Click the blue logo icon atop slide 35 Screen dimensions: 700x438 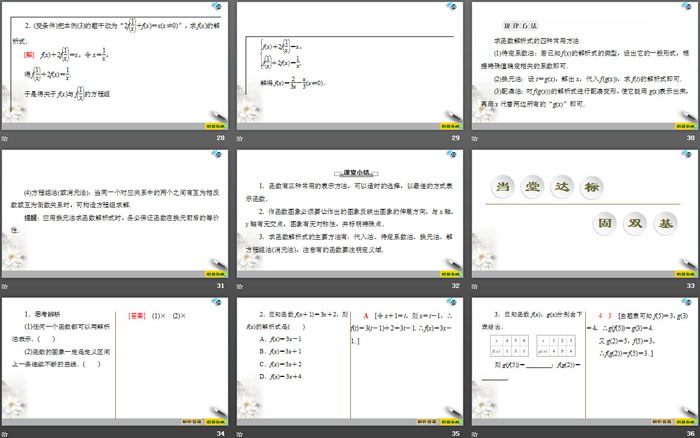coord(451,302)
